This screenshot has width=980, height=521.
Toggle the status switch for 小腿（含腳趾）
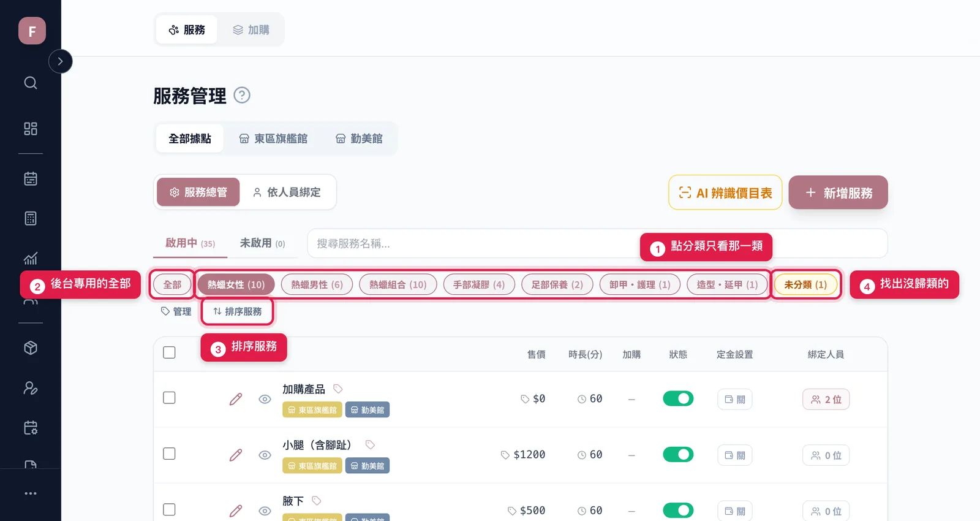click(678, 454)
